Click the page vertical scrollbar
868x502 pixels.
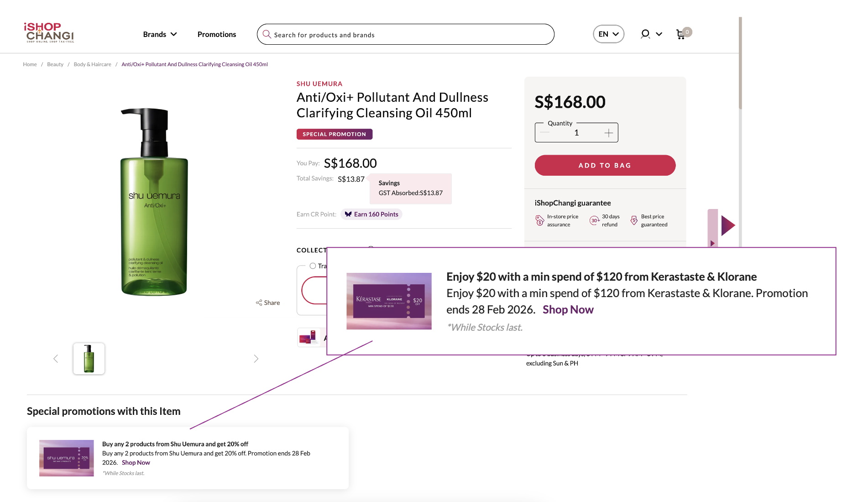tap(740, 64)
